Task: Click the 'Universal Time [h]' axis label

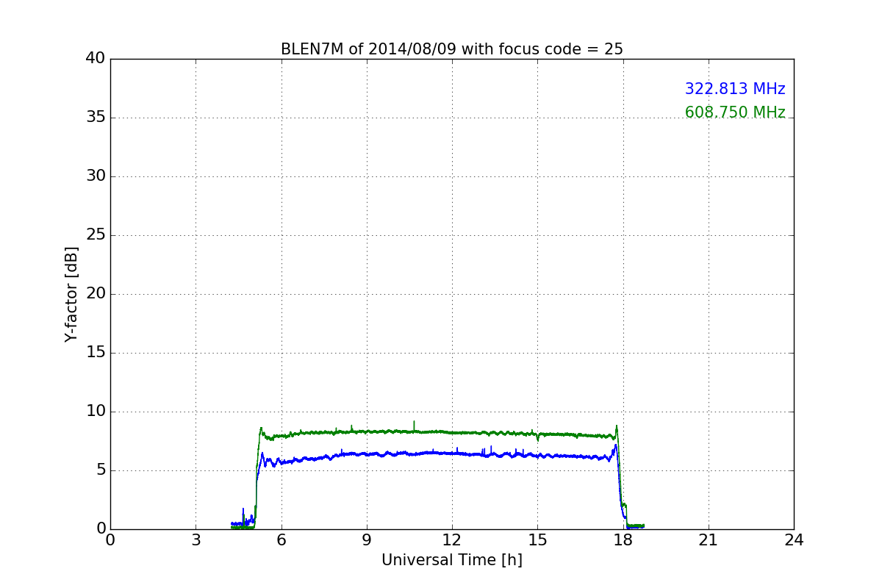Action: point(452,560)
